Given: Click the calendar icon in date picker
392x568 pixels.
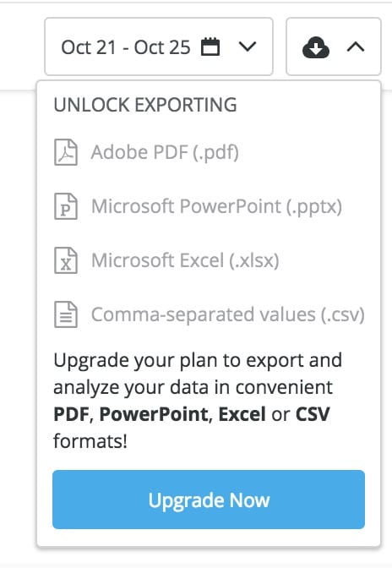Looking at the screenshot, I should 210,46.
